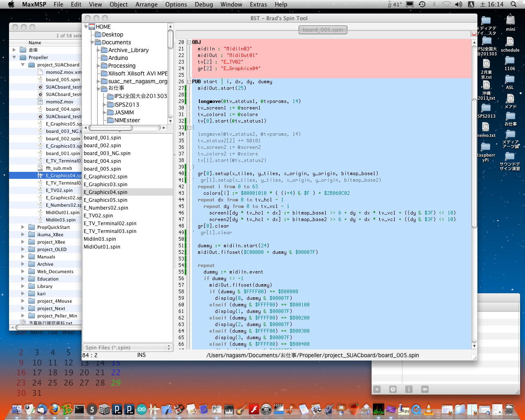
Task: Switch to the board_005.spin tab
Action: coord(323,30)
